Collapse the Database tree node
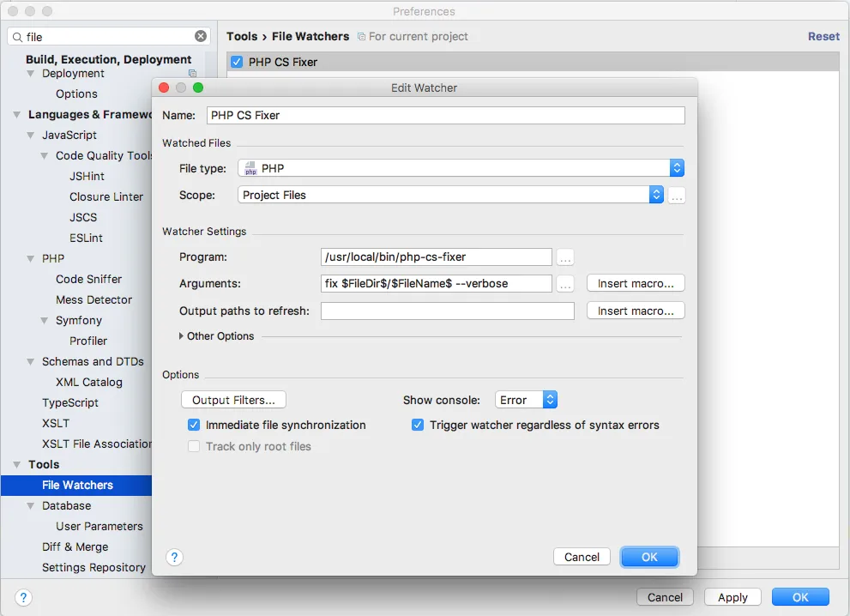This screenshot has width=850, height=616. [30, 506]
